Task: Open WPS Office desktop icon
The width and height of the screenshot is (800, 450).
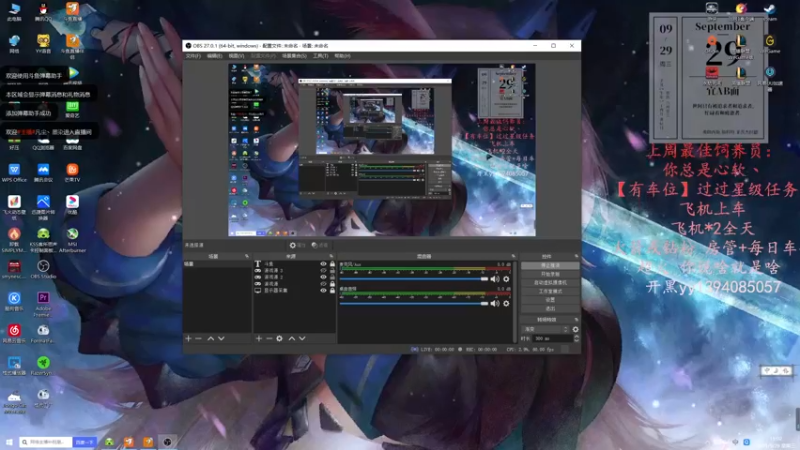Action: (14, 172)
